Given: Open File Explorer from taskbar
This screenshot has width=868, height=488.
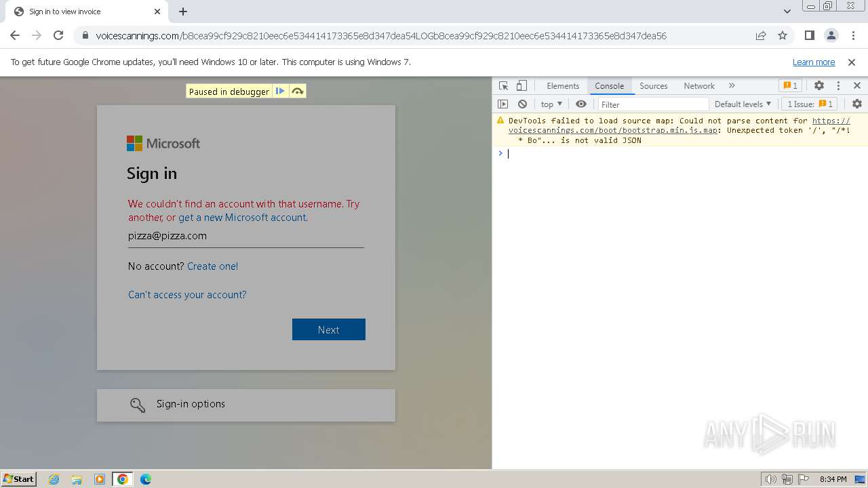Looking at the screenshot, I should pos(77,479).
